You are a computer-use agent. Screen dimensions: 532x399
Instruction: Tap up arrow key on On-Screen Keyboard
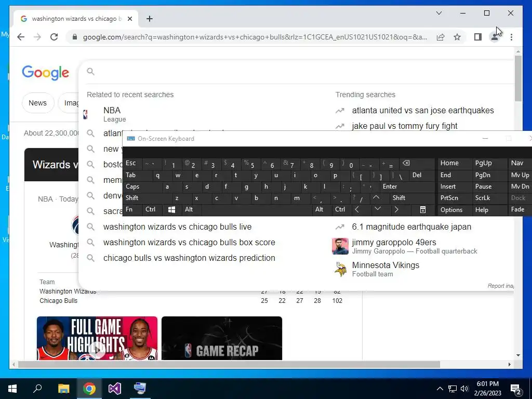click(x=376, y=197)
